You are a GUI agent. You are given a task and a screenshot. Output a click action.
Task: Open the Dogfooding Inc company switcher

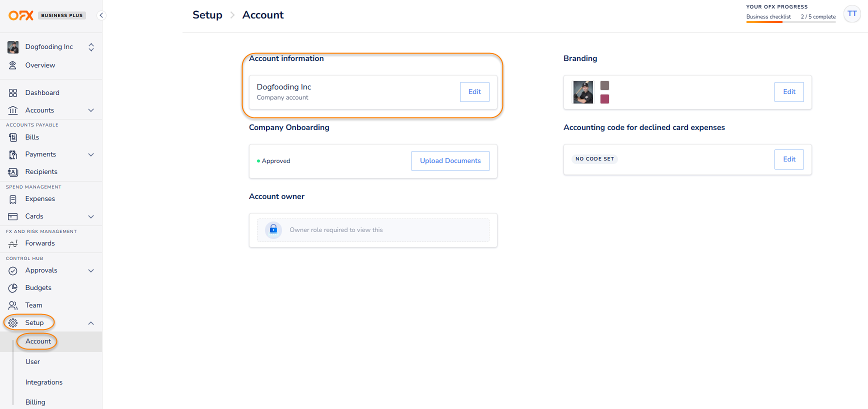51,47
